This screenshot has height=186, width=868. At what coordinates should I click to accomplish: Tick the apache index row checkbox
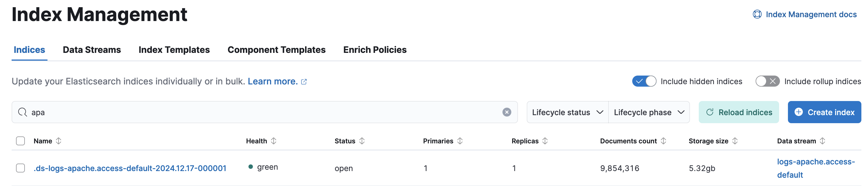(x=20, y=168)
